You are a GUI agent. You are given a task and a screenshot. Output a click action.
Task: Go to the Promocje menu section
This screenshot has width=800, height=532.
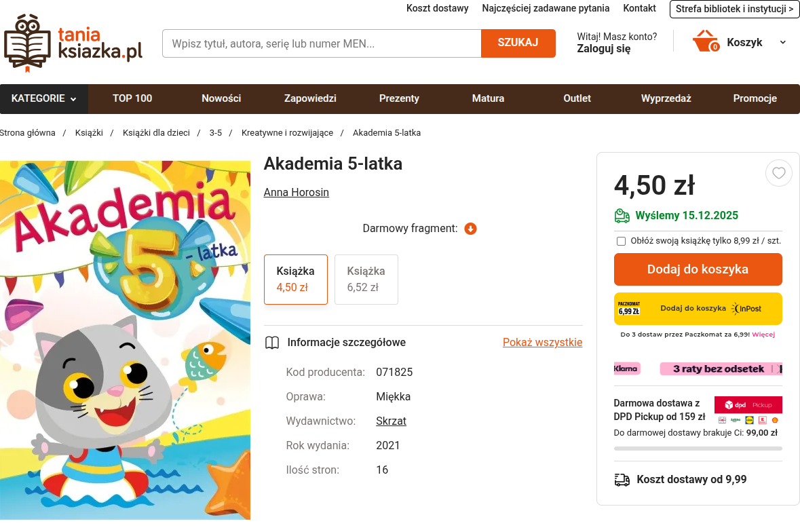point(755,98)
